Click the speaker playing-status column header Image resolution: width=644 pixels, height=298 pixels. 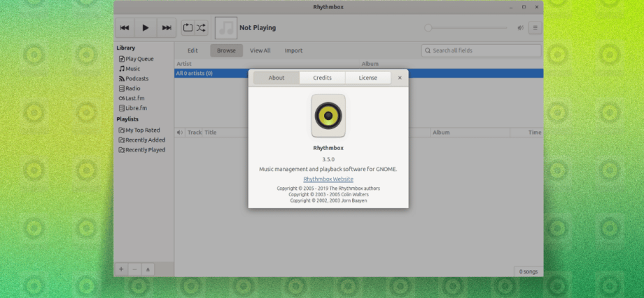click(x=180, y=133)
